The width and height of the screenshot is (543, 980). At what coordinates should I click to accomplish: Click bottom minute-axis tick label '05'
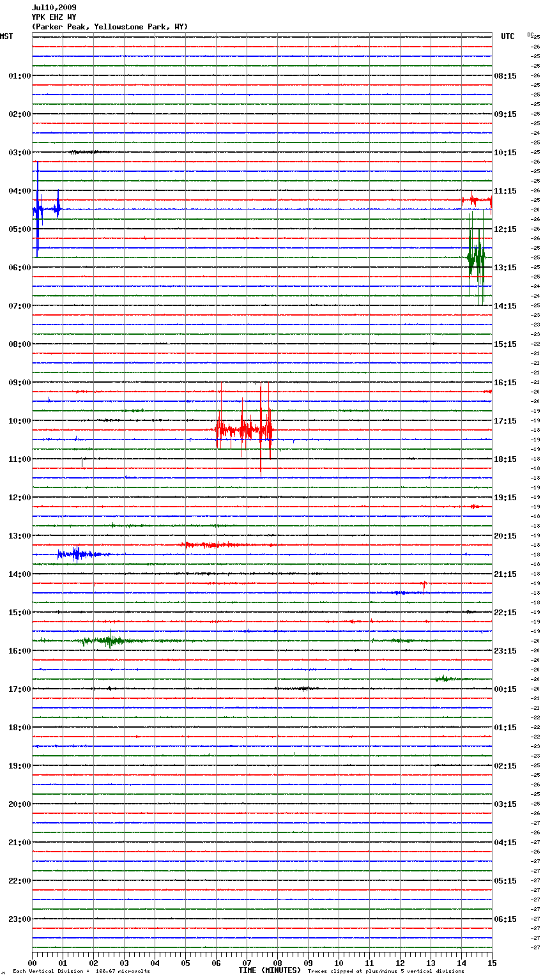point(185,963)
